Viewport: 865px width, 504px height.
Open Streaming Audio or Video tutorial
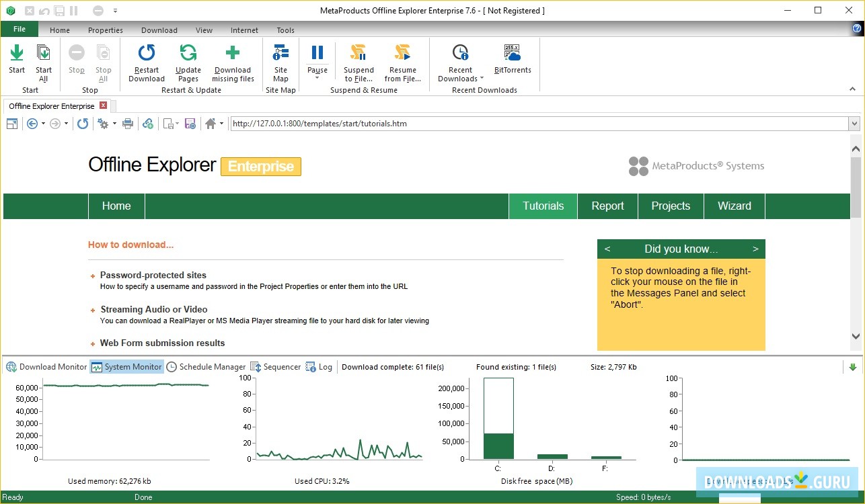coord(154,309)
